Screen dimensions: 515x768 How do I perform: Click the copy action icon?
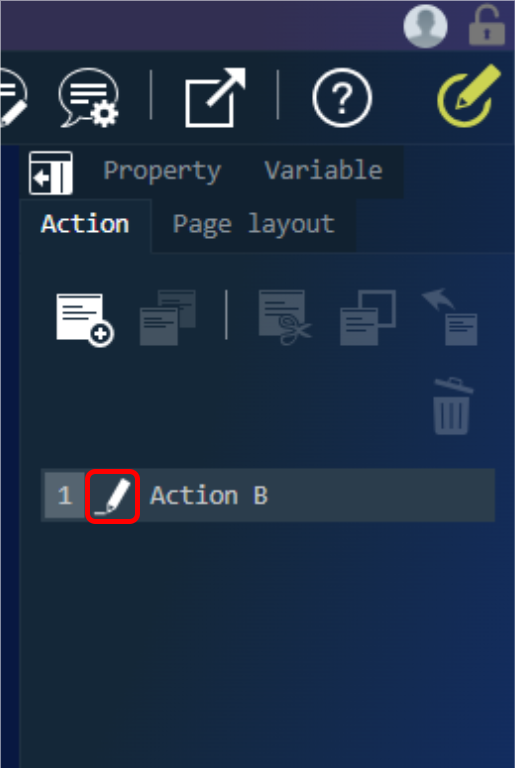[368, 317]
